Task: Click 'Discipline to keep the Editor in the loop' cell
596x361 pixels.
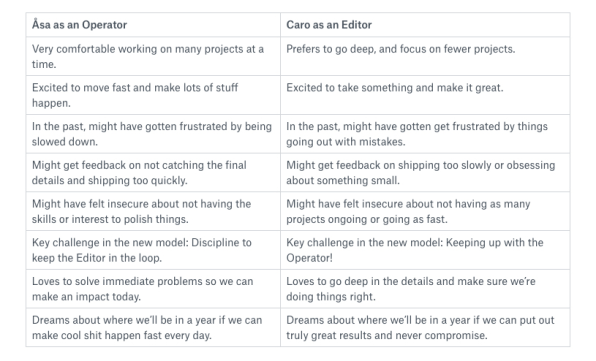Action: tap(153, 250)
